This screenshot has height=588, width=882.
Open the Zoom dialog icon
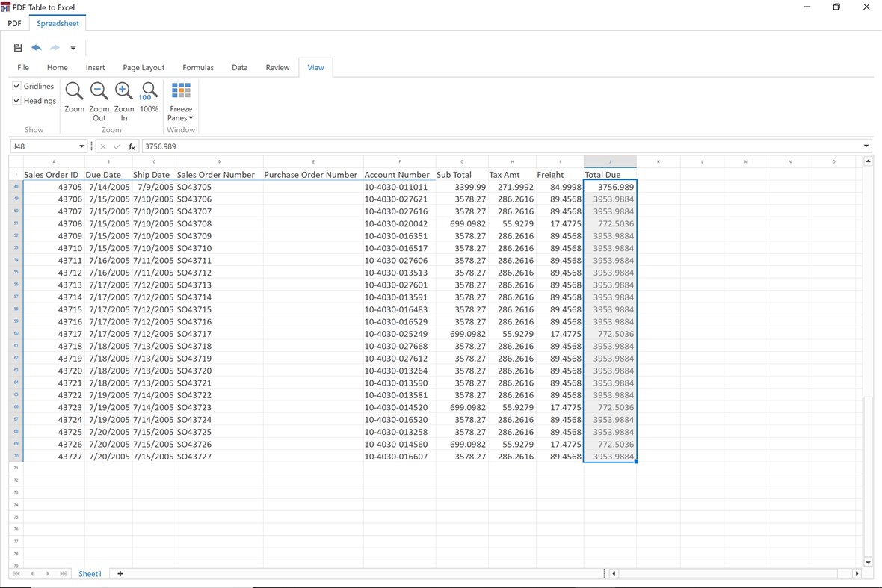point(74,98)
